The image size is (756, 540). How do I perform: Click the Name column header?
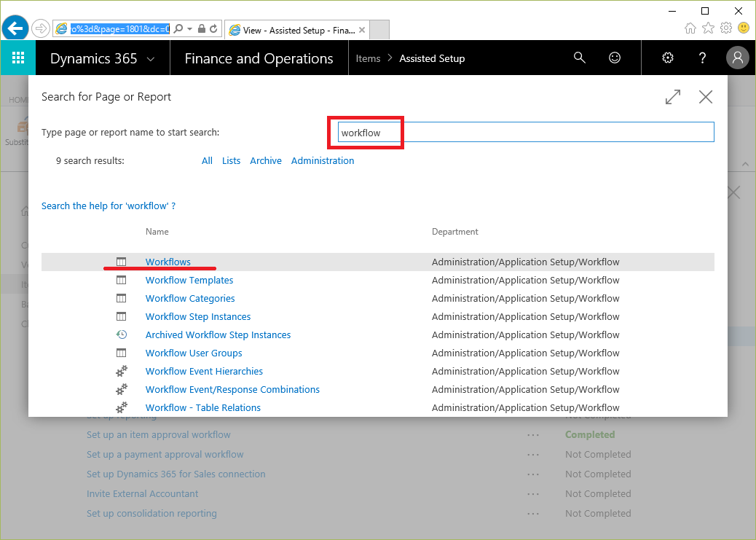point(157,232)
